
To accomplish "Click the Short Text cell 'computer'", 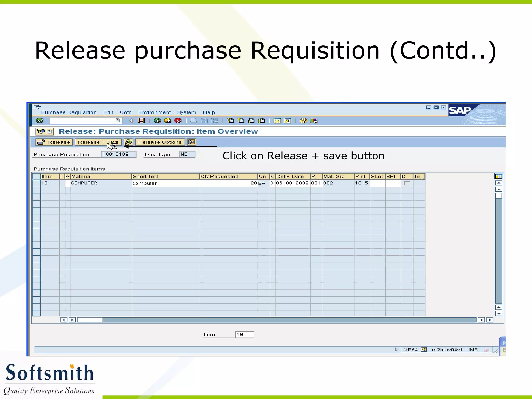I will [x=166, y=183].
